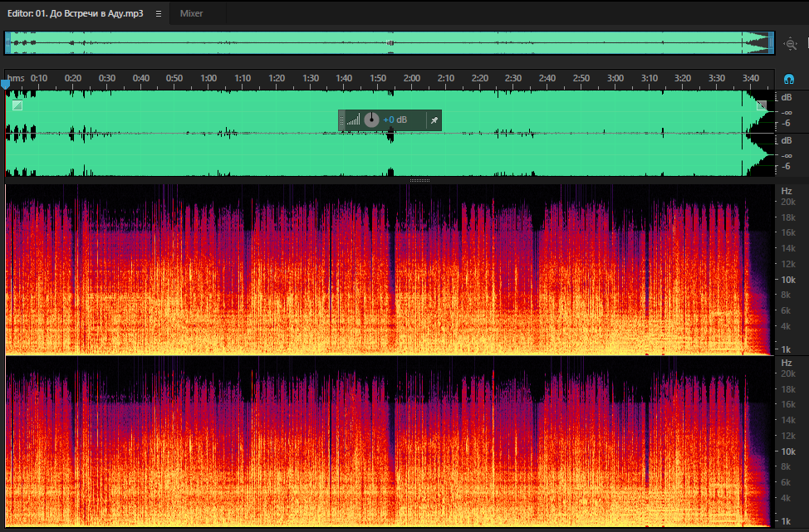Viewport: 809px width, 532px height.
Task: Click the fade-in handle on the waveform
Action: (17, 105)
